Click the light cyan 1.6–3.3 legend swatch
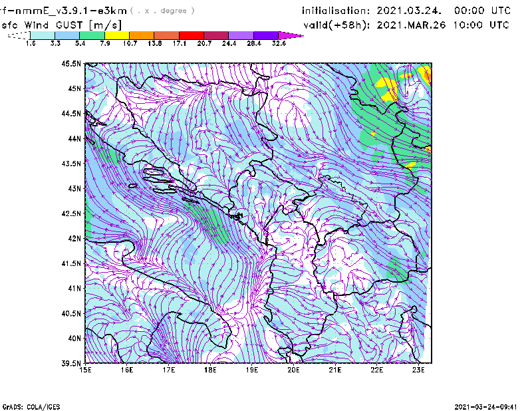This screenshot has height=411, width=532. (x=43, y=35)
